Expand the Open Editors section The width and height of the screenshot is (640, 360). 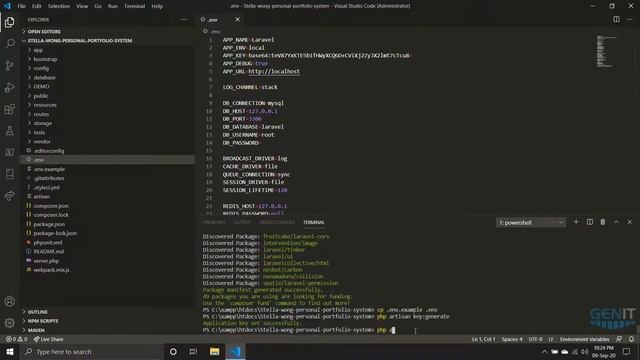[x=44, y=31]
